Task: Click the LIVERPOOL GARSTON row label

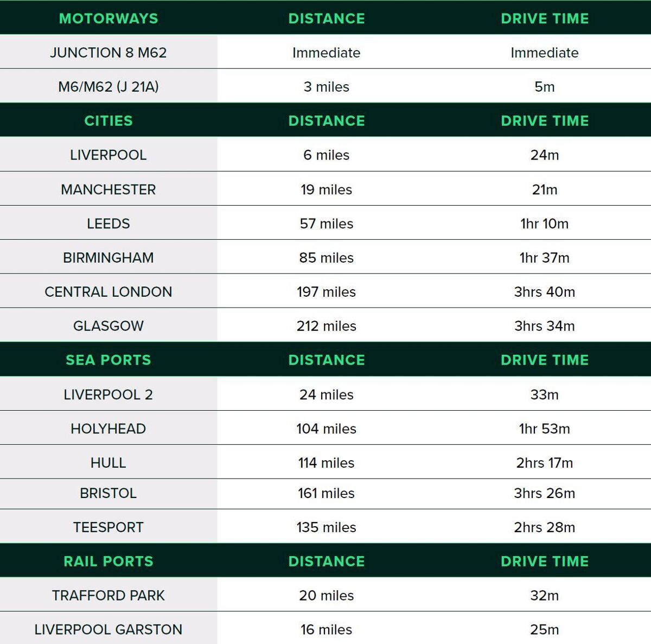Action: [x=108, y=629]
